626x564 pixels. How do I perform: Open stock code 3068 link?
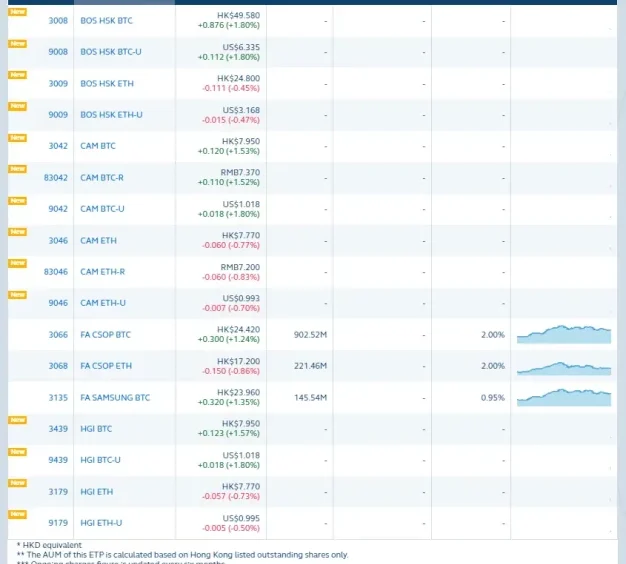pyautogui.click(x=58, y=366)
